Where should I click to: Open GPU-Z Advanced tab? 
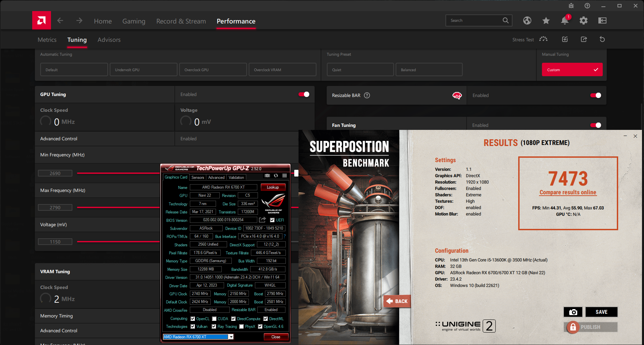tap(216, 178)
